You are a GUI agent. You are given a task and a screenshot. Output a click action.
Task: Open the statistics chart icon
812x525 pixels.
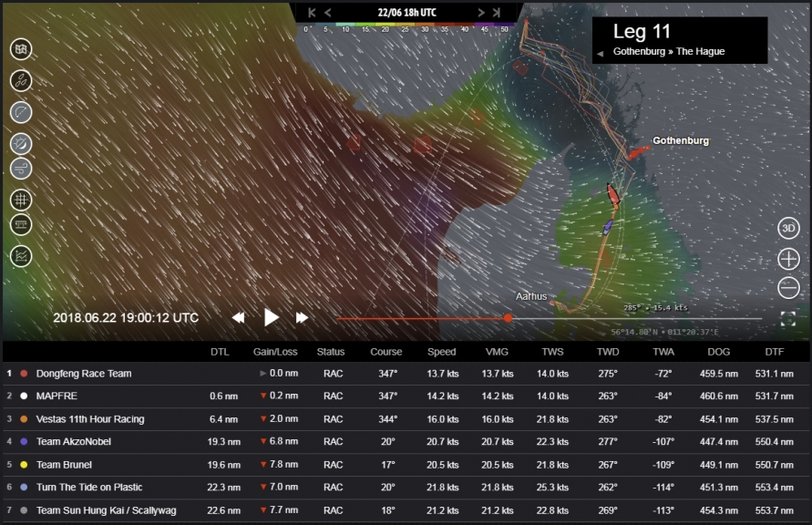(x=21, y=256)
